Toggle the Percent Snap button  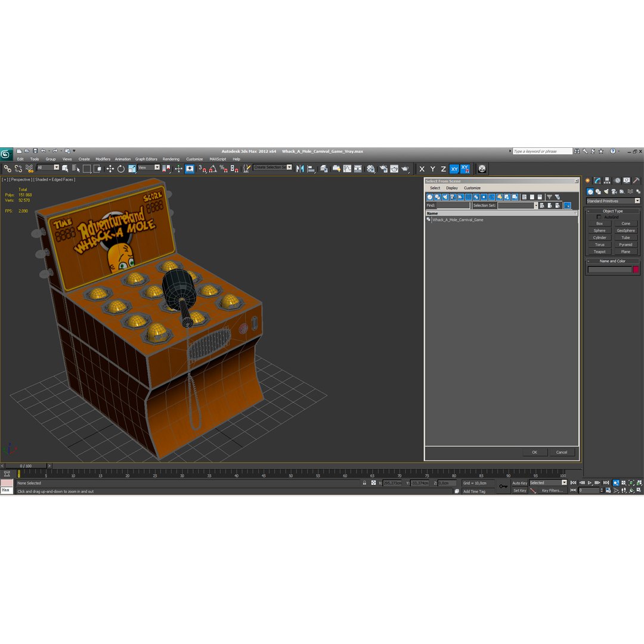[x=224, y=168]
